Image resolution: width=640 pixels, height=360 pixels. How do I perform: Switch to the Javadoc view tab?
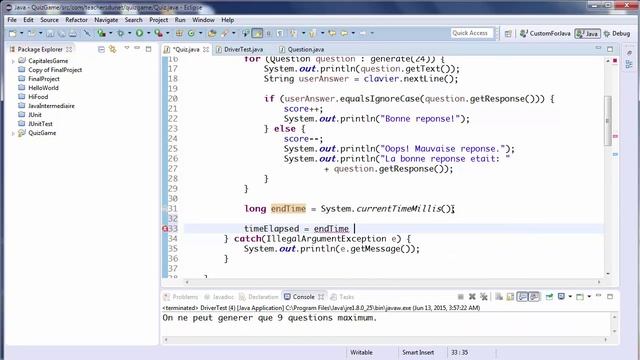219,297
